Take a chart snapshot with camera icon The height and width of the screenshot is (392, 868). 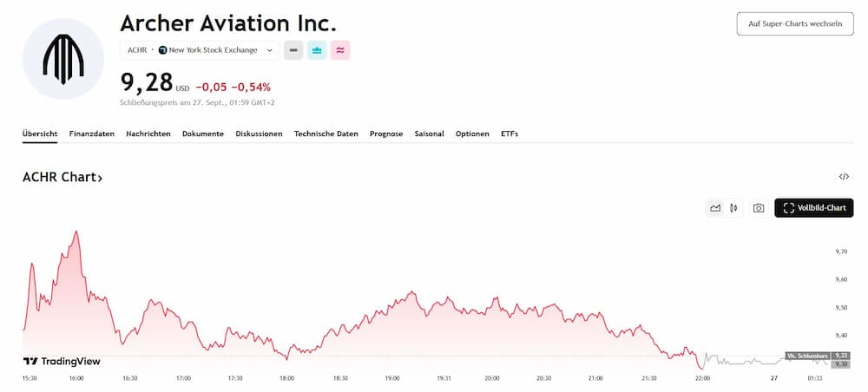759,208
